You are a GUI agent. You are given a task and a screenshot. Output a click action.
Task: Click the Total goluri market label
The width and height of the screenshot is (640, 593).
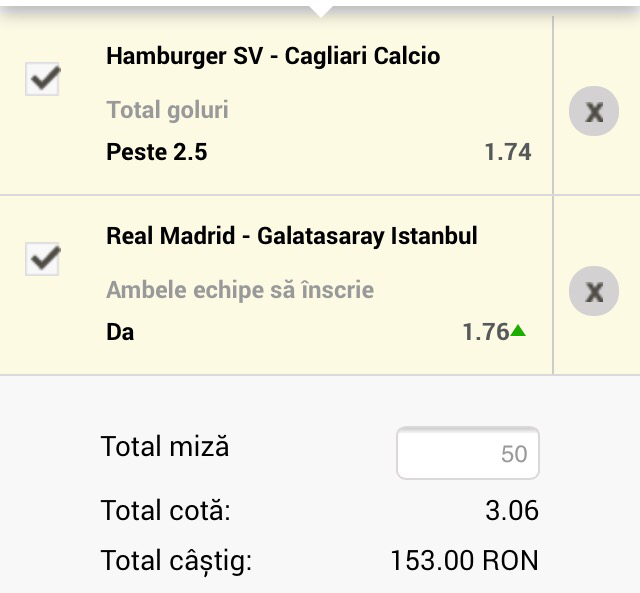[x=167, y=110]
